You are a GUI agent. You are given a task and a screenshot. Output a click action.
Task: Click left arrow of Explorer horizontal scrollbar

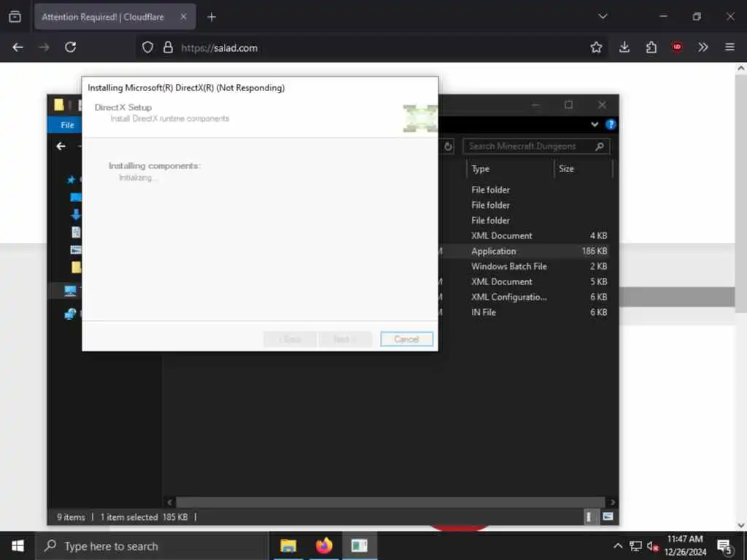169,502
